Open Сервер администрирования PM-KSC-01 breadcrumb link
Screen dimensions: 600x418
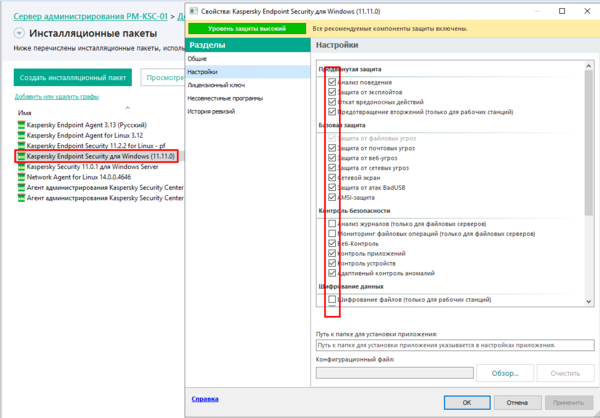click(91, 16)
